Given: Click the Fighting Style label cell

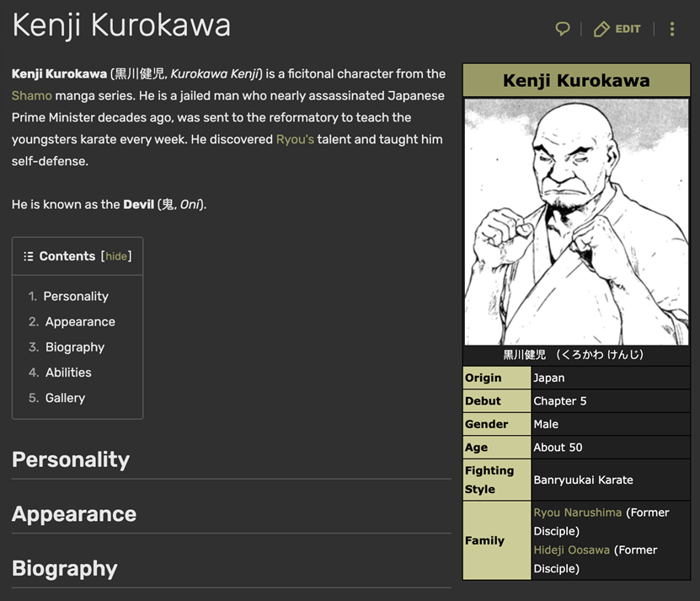Looking at the screenshot, I should [x=497, y=480].
